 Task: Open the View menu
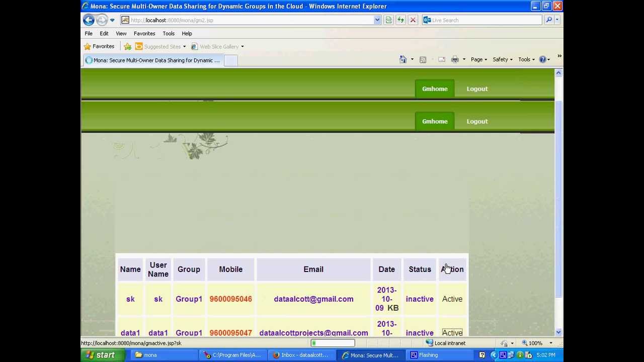pos(121,33)
